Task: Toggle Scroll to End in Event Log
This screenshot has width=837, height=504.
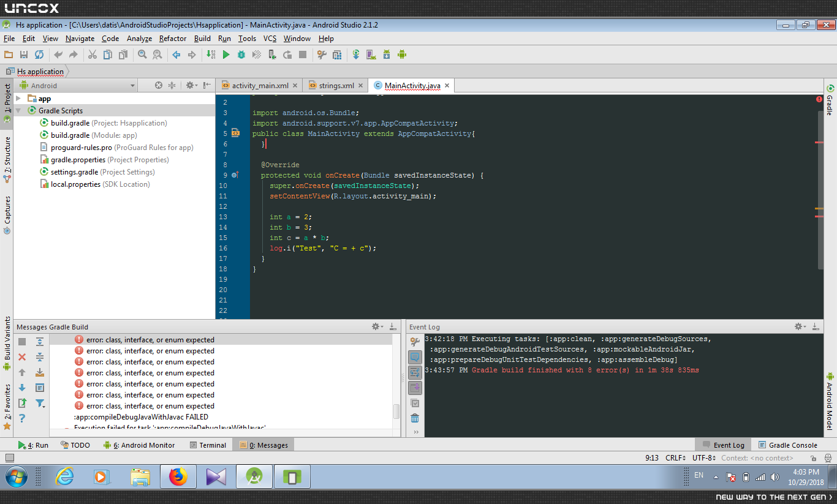Action: (415, 387)
